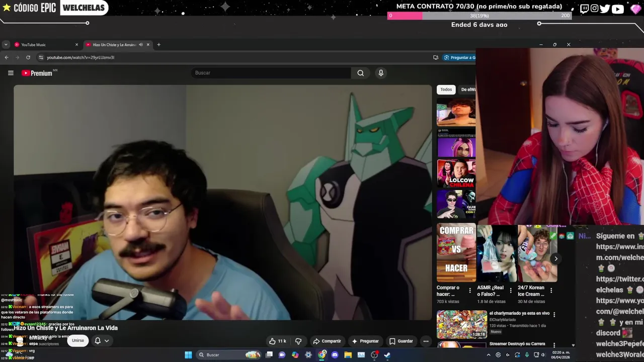Click the YouTube icon in overlay header

(618, 9)
